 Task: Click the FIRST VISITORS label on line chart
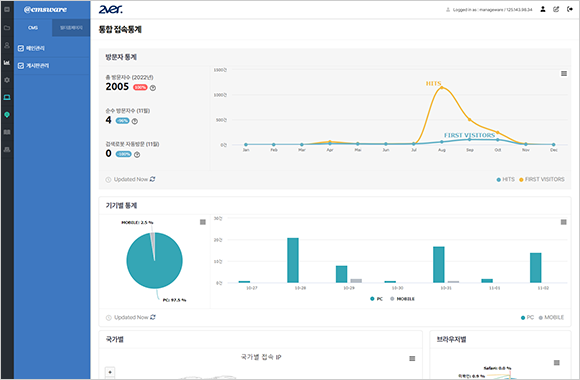[469, 135]
